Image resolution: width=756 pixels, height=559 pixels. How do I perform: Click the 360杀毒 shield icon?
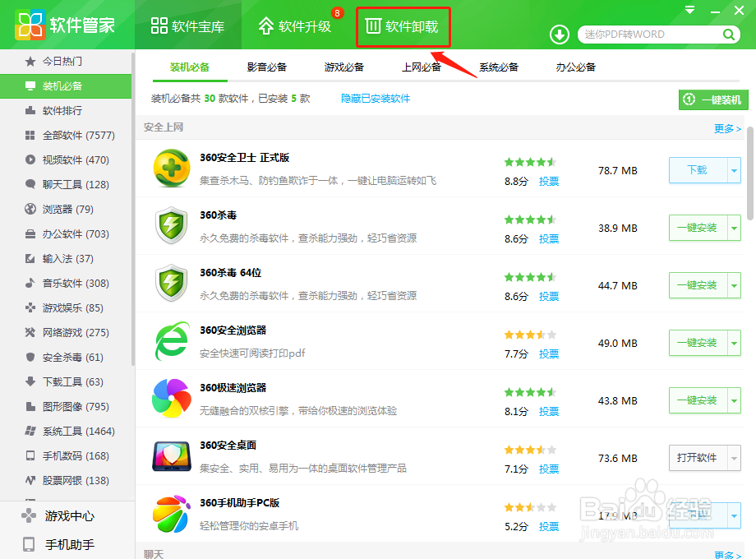(x=171, y=226)
